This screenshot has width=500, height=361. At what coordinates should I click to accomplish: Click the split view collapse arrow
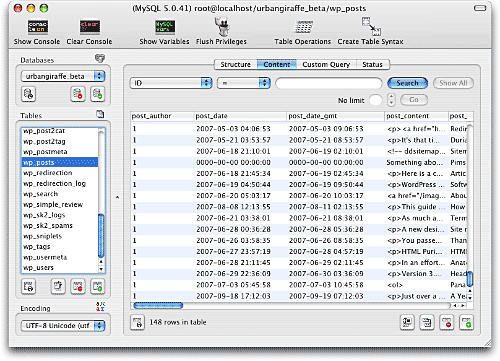click(x=117, y=197)
